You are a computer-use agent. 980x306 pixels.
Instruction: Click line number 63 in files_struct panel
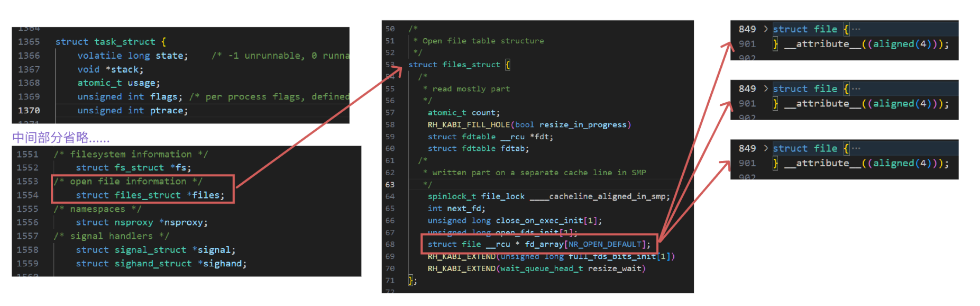pyautogui.click(x=390, y=185)
